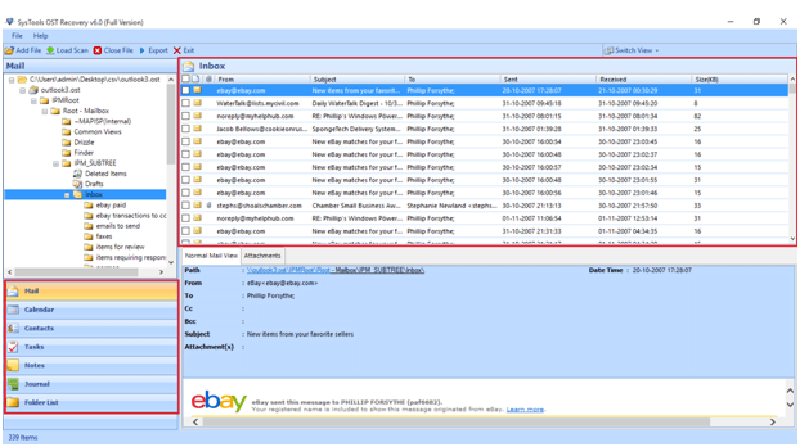The height and width of the screenshot is (448, 798).
Task: Sort the list by Received column
Action: pos(644,79)
